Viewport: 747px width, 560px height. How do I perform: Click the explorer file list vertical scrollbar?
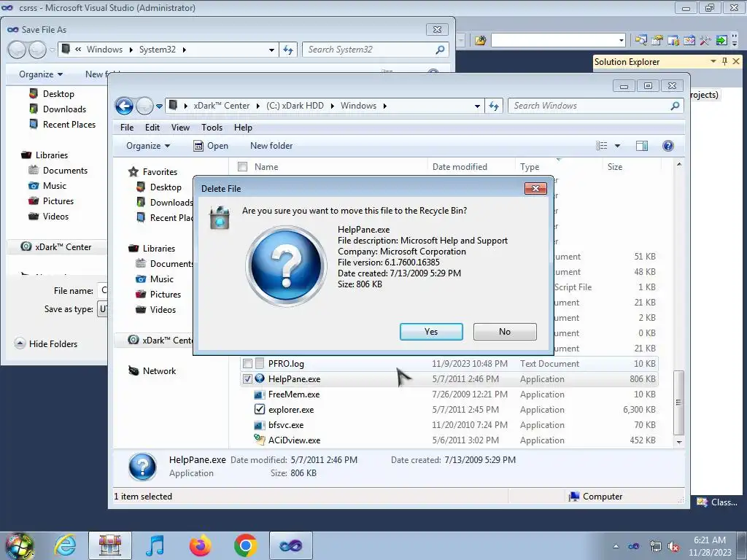[x=679, y=402]
